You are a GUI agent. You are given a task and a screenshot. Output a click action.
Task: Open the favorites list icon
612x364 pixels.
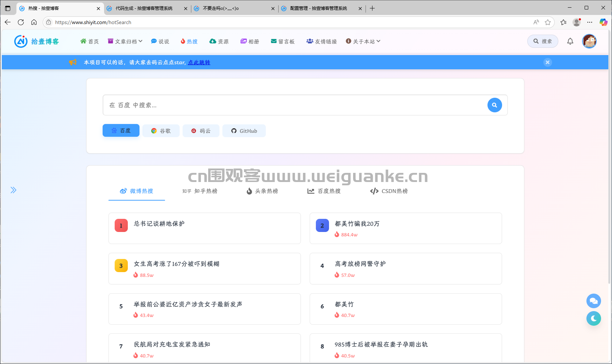563,22
